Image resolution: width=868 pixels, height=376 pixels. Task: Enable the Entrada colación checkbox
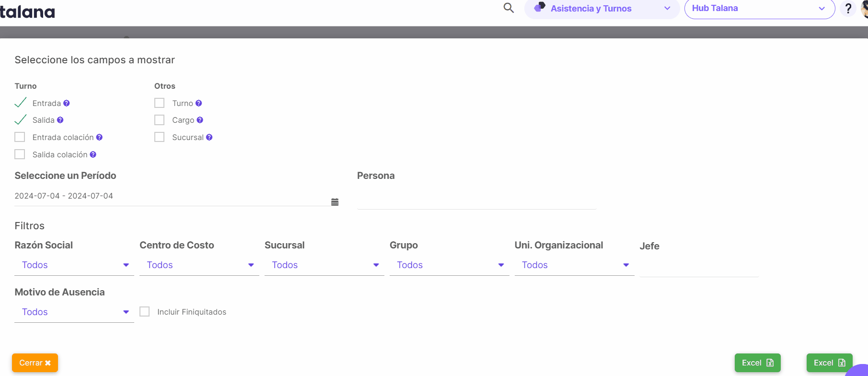point(20,137)
